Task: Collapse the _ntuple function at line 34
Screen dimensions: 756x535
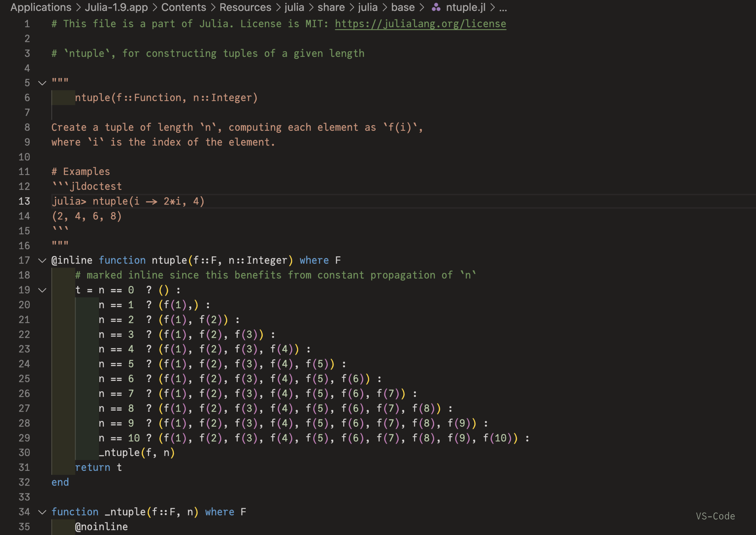Action: coord(42,512)
